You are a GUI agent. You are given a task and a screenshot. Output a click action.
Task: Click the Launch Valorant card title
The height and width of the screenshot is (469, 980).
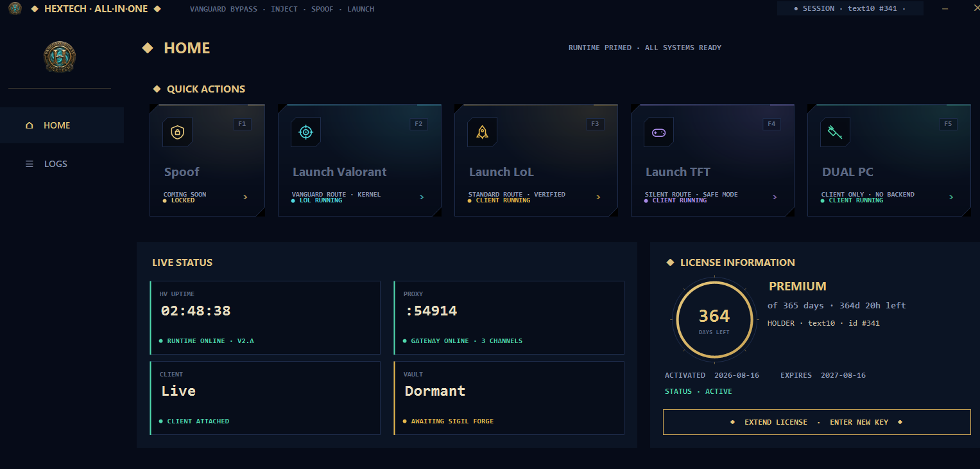pyautogui.click(x=340, y=172)
